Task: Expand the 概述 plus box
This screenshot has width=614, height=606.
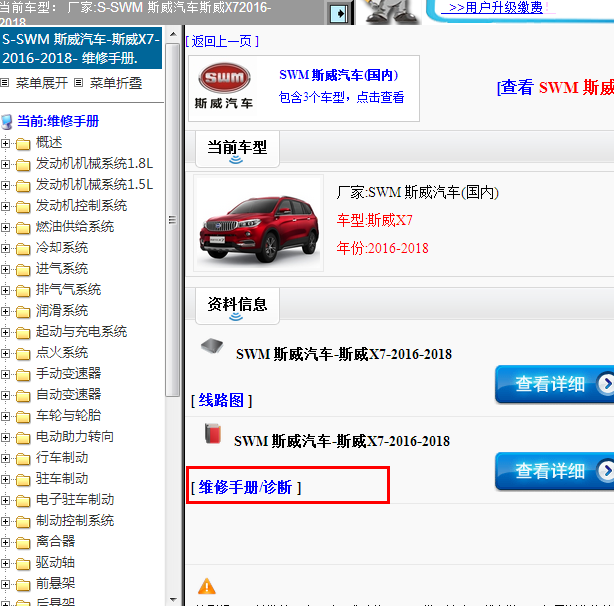Action: [x=5, y=143]
